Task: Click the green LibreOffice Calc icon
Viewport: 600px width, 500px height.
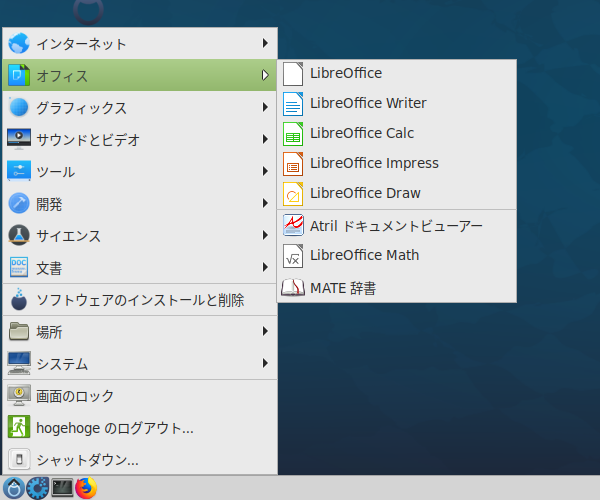Action: (x=293, y=134)
